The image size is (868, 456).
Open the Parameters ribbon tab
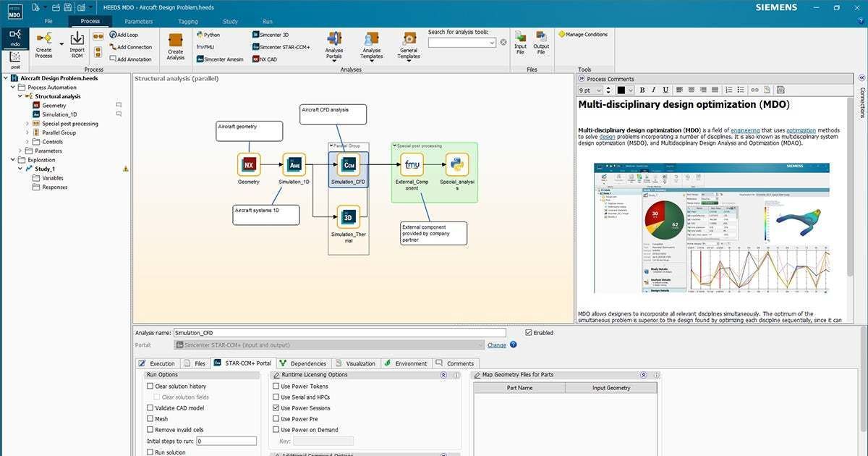tap(138, 22)
